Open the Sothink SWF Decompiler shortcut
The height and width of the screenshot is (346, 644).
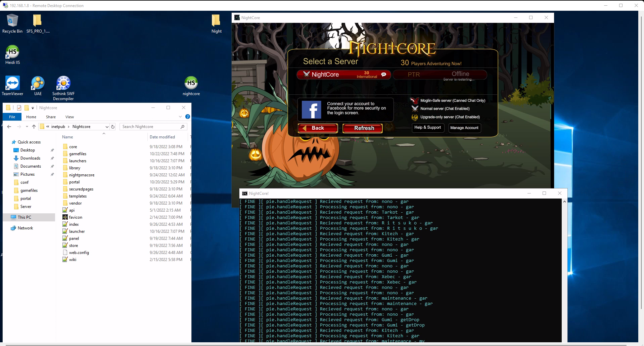tap(63, 88)
